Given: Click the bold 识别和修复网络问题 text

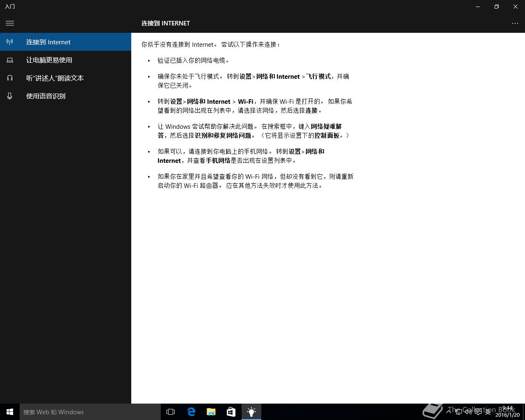Looking at the screenshot, I should point(223,135).
